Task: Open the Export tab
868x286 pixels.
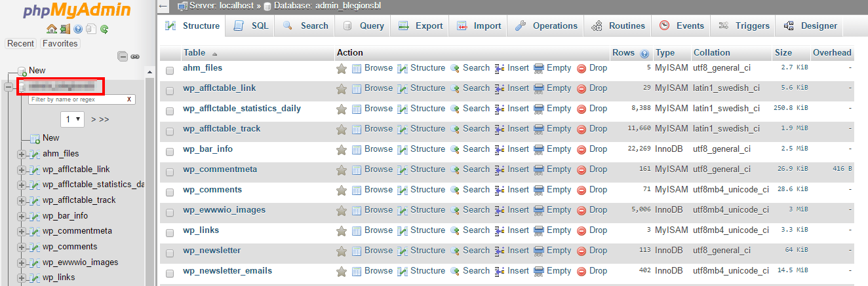Action: pyautogui.click(x=420, y=26)
